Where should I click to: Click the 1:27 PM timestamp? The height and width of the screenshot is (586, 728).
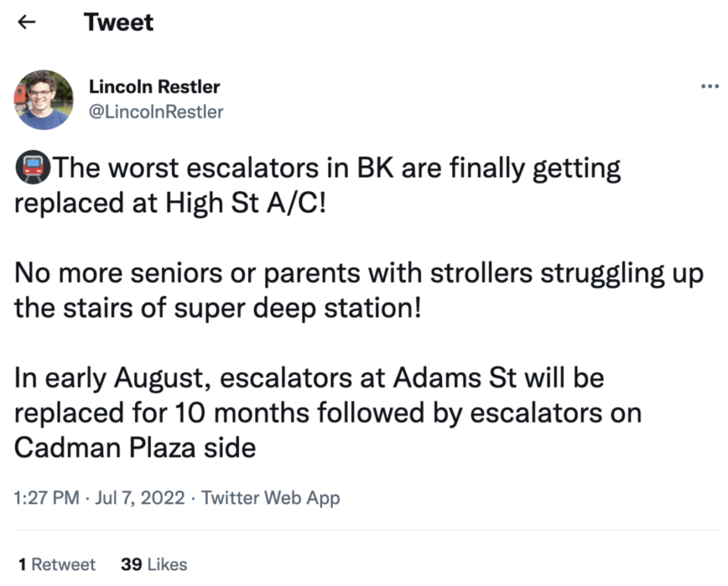pyautogui.click(x=46, y=498)
